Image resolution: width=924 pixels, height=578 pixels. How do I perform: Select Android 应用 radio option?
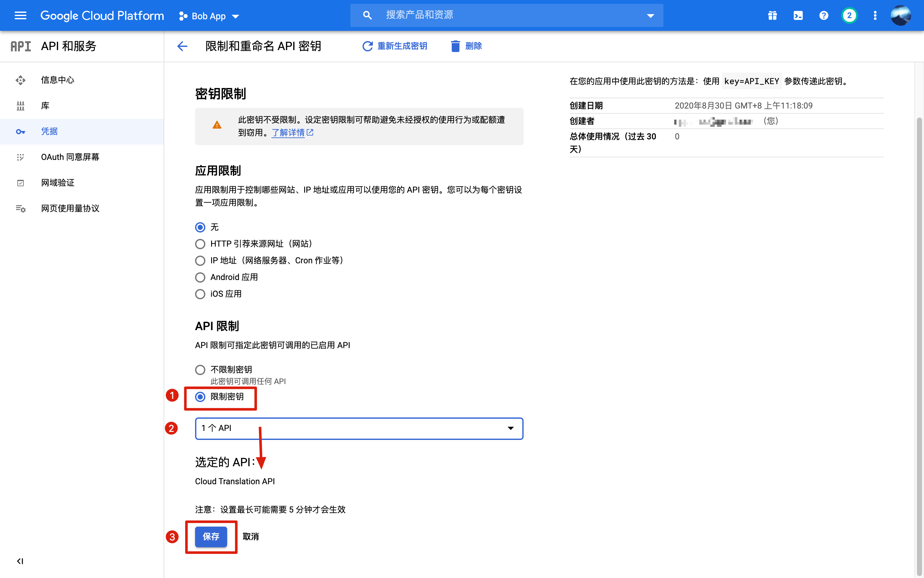click(x=200, y=277)
